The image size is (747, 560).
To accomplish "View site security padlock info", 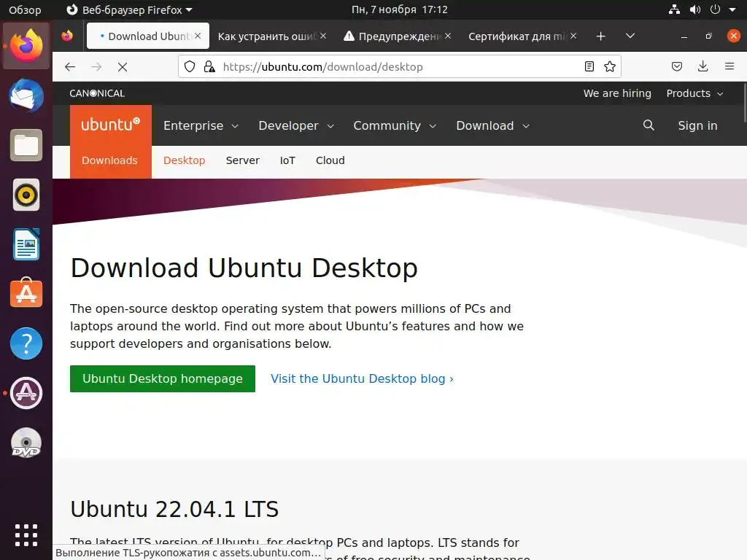I will (209, 66).
